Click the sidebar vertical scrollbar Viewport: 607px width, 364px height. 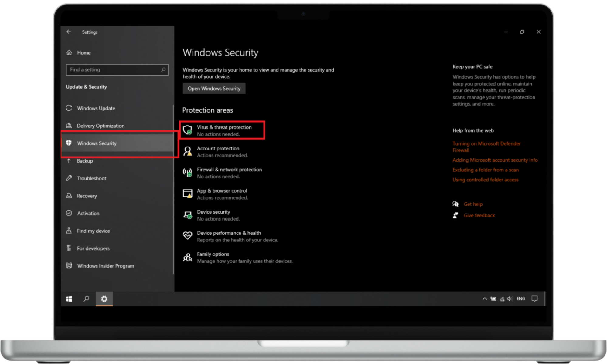pyautogui.click(x=173, y=190)
